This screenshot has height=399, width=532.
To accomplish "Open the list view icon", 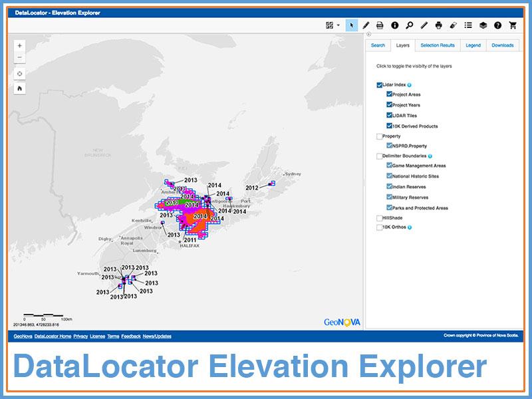I will (x=468, y=25).
